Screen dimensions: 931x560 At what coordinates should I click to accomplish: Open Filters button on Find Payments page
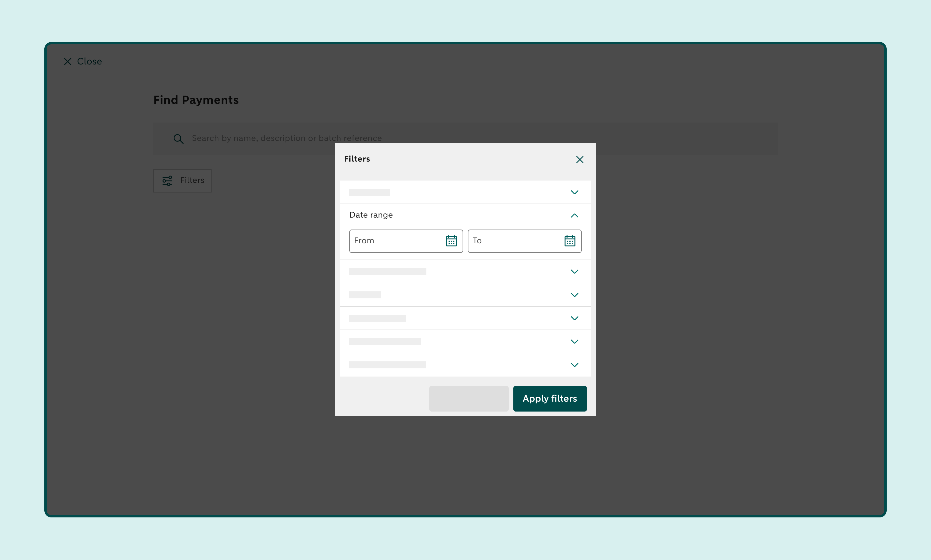point(182,181)
